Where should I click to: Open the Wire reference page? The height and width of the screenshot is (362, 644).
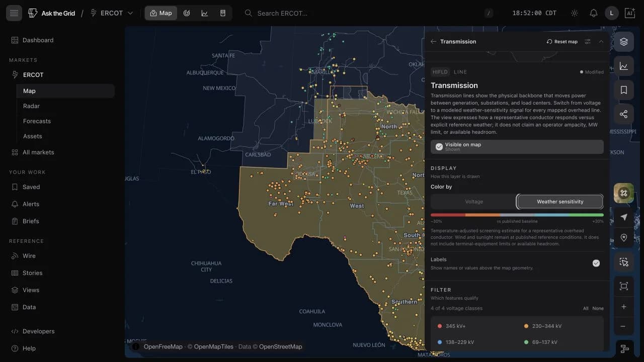click(62, 256)
